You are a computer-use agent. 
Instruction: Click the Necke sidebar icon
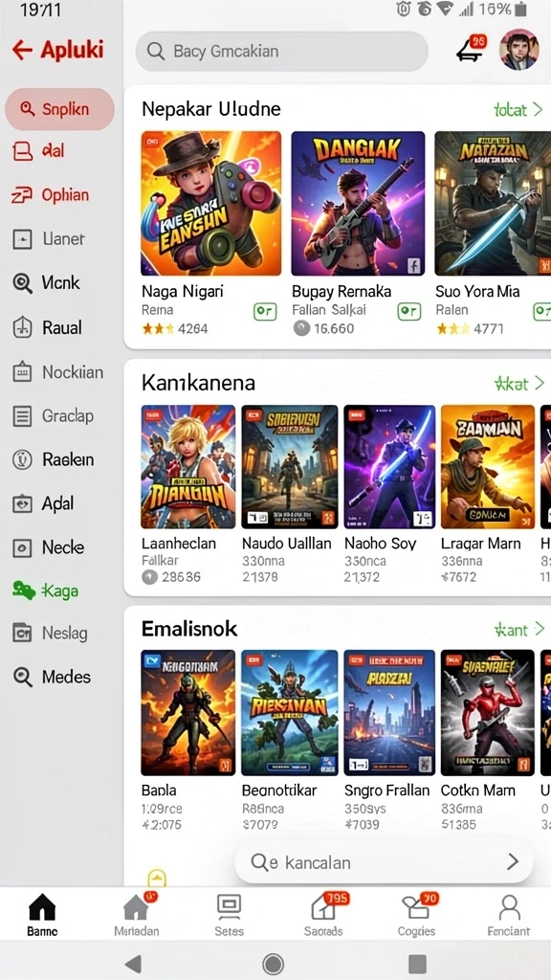pos(22,547)
